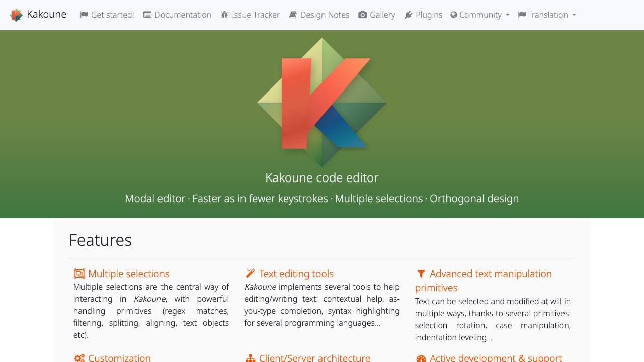The height and width of the screenshot is (362, 644).
Task: Open the Client/Server architecture heading link
Action: pyautogui.click(x=314, y=357)
